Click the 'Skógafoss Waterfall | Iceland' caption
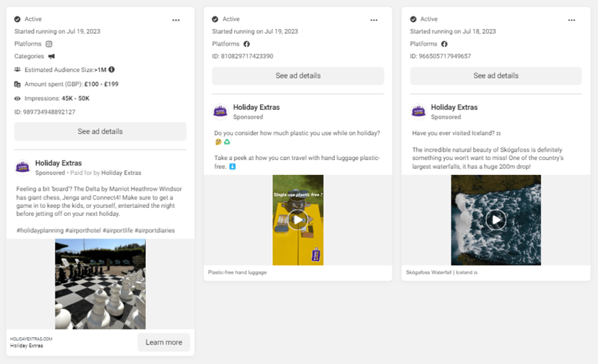 click(x=442, y=273)
